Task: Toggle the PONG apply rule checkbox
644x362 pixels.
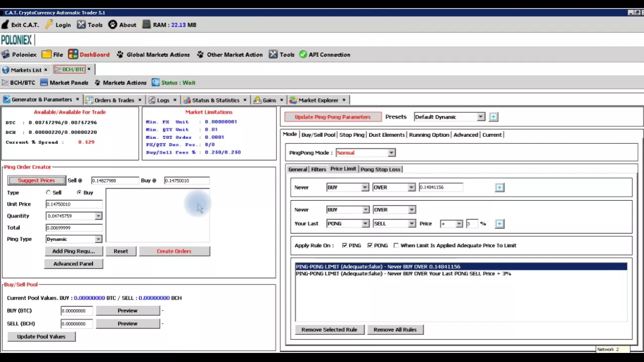Action: [x=370, y=245]
